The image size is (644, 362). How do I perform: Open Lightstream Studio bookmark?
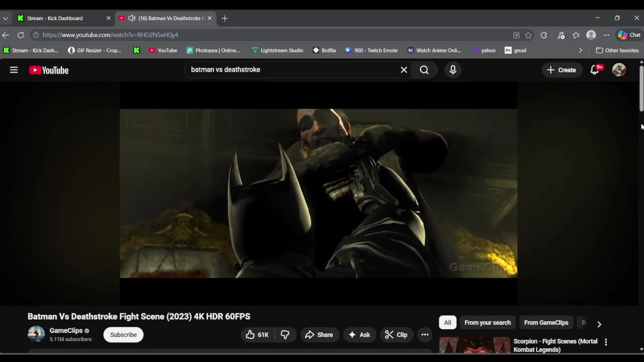(x=277, y=50)
